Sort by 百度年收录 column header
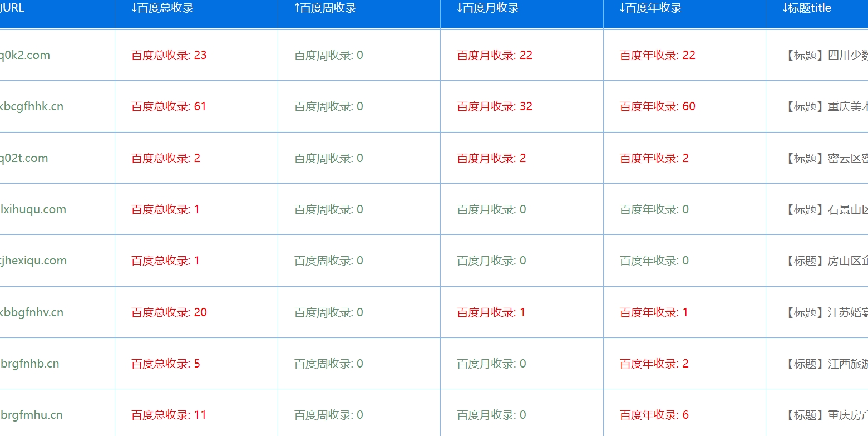This screenshot has width=868, height=436. 651,8
